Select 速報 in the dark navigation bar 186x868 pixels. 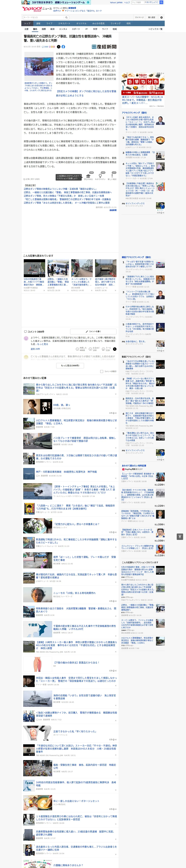coord(38,24)
